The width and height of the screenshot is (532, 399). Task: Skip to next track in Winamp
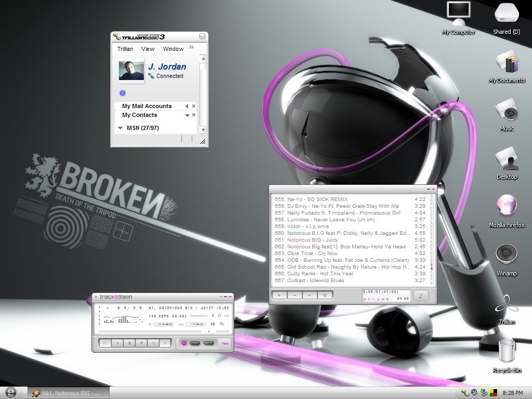tap(153, 343)
